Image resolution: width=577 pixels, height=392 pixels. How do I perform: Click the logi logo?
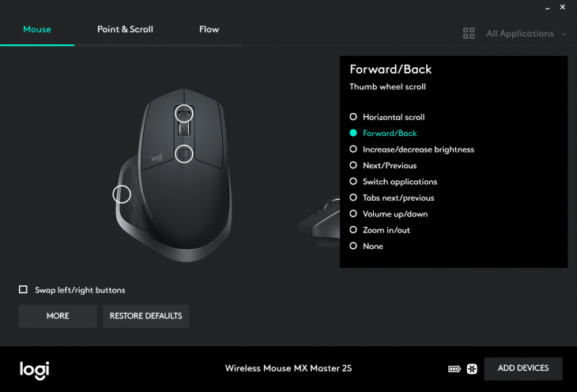pos(35,370)
